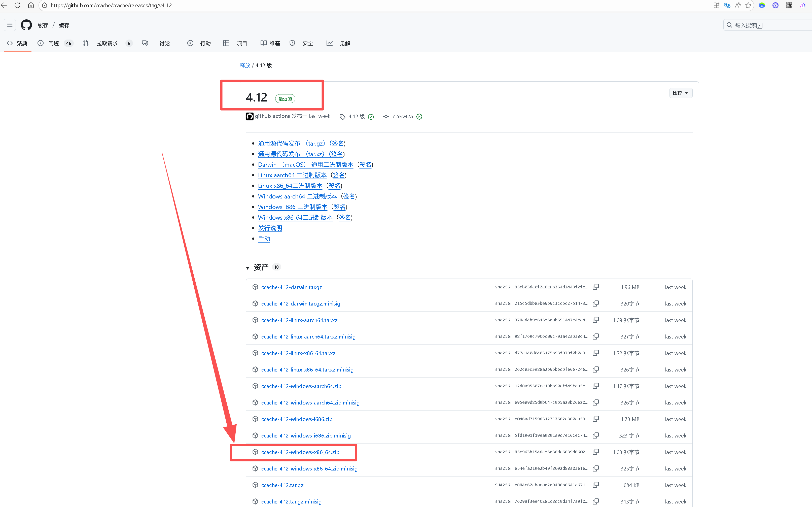Click the 释放 releases breadcrumb link
This screenshot has width=812, height=507.
tap(245, 65)
